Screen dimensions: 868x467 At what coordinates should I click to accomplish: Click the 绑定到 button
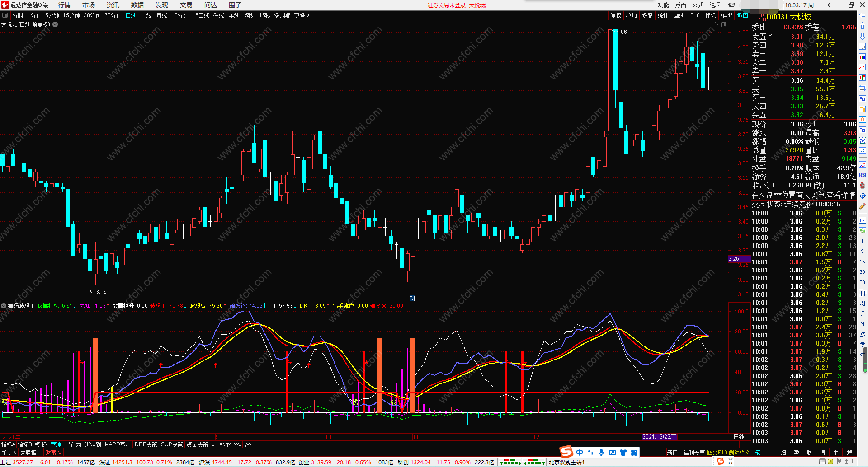tap(93, 444)
